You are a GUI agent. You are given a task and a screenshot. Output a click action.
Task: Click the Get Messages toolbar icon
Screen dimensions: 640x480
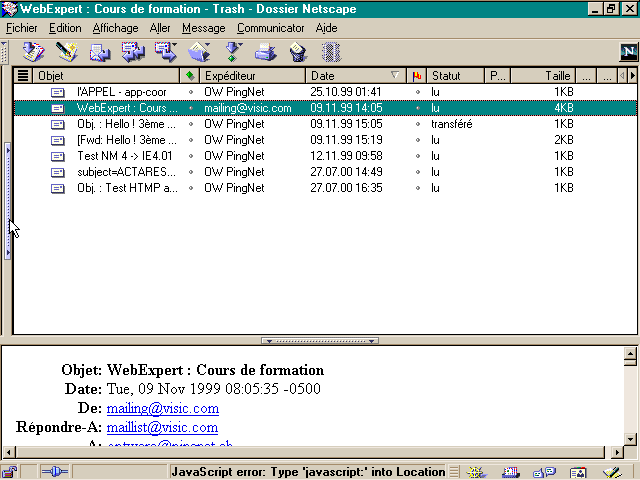(x=33, y=52)
